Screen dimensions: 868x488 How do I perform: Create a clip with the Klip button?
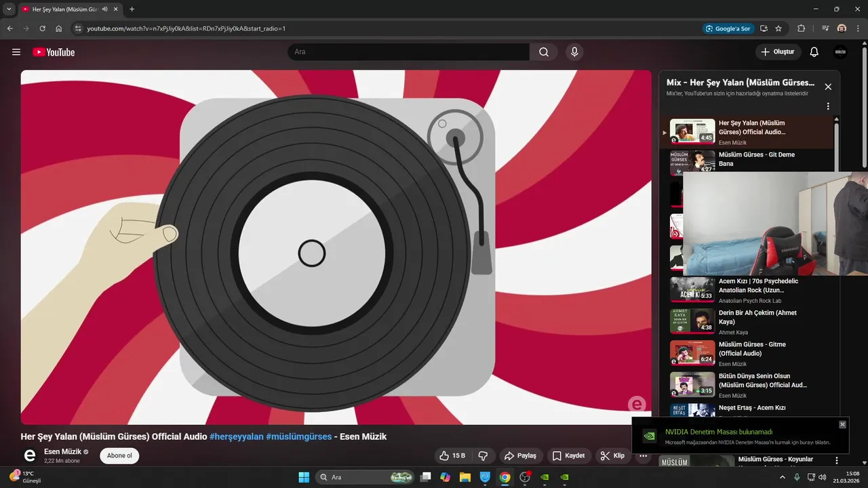612,455
